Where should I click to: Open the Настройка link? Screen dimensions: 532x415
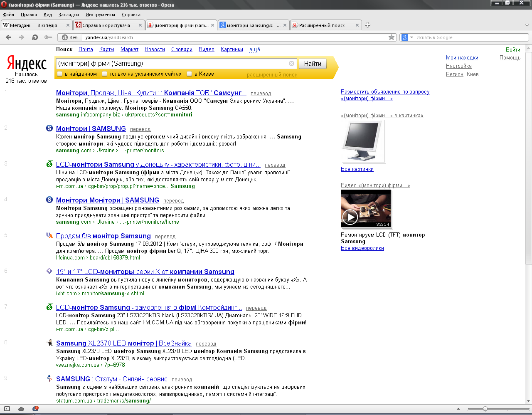(x=459, y=66)
